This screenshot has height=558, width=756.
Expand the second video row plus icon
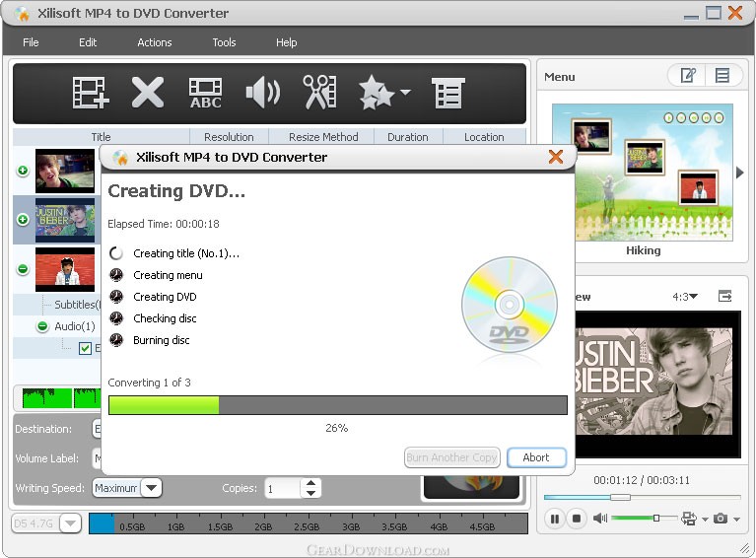click(23, 220)
